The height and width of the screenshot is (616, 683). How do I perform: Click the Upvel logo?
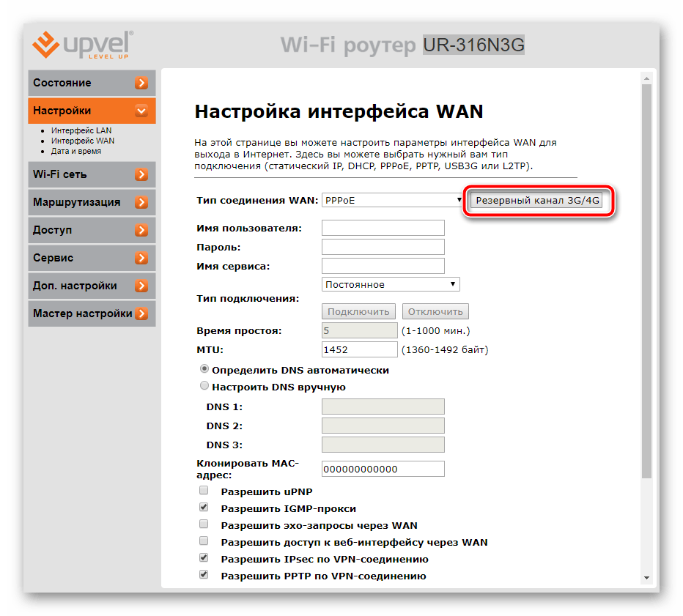point(83,45)
